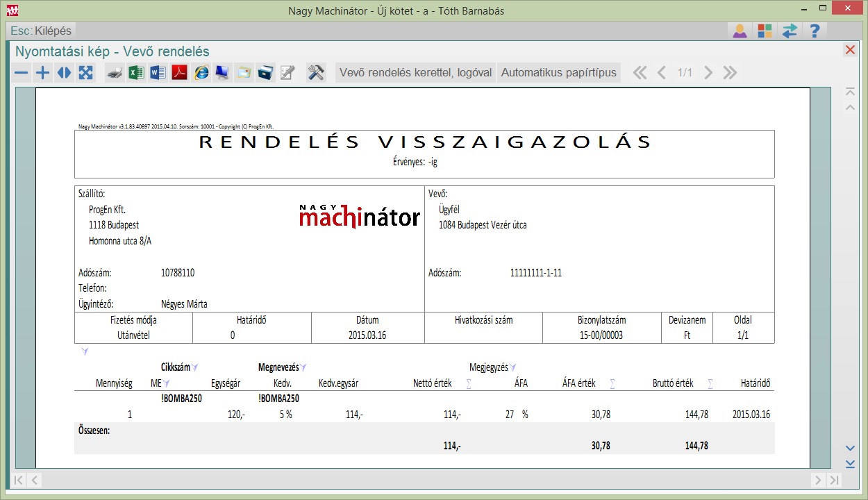Close the Nyomtatási kép panel red X
Image resolution: width=868 pixels, height=500 pixels.
(850, 50)
